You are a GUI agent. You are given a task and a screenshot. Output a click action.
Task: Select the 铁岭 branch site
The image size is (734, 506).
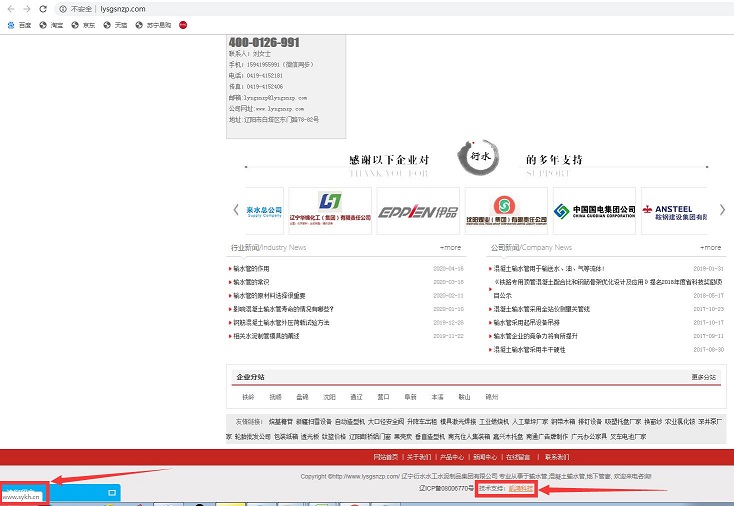(248, 397)
